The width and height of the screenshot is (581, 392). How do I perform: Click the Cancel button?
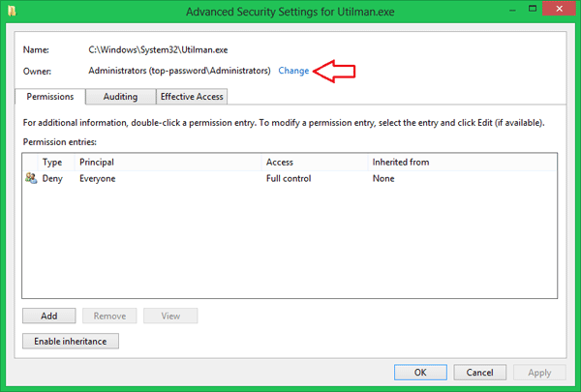click(x=480, y=373)
